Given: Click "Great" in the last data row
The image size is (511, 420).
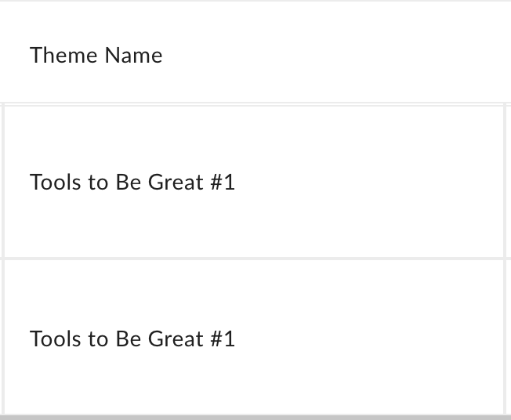Looking at the screenshot, I should point(176,339).
